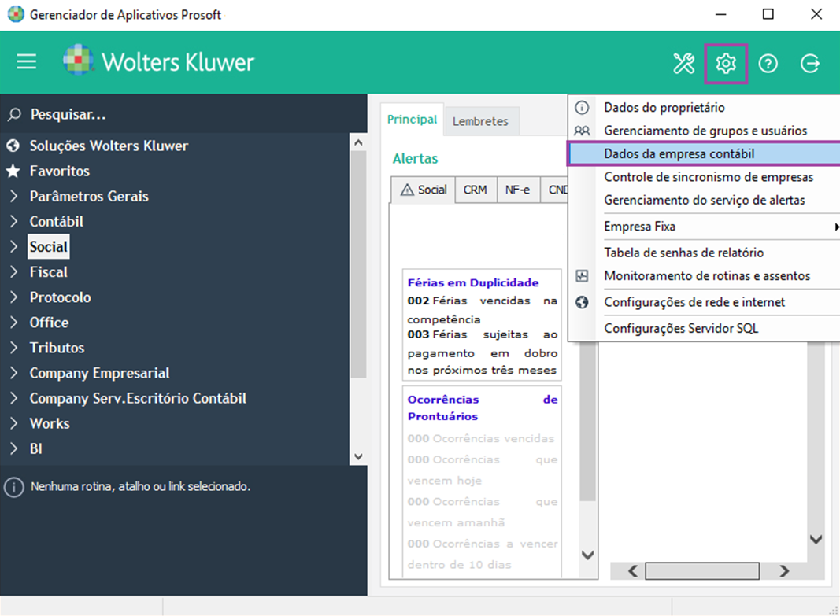Expand the Protocolo chevron
Viewport: 840px width, 616px height.
14,297
